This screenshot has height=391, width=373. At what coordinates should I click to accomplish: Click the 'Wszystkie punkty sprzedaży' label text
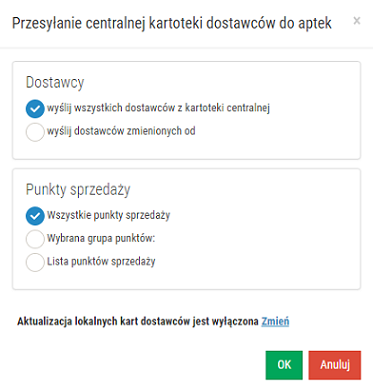tap(109, 215)
